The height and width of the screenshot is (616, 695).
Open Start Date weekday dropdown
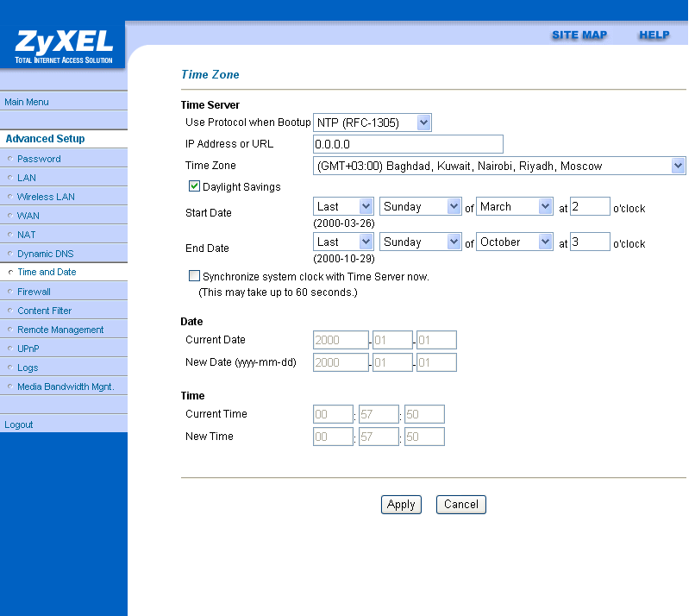click(421, 207)
